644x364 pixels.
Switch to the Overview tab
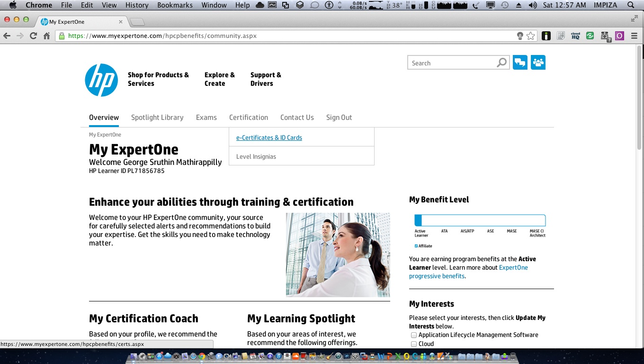point(104,118)
